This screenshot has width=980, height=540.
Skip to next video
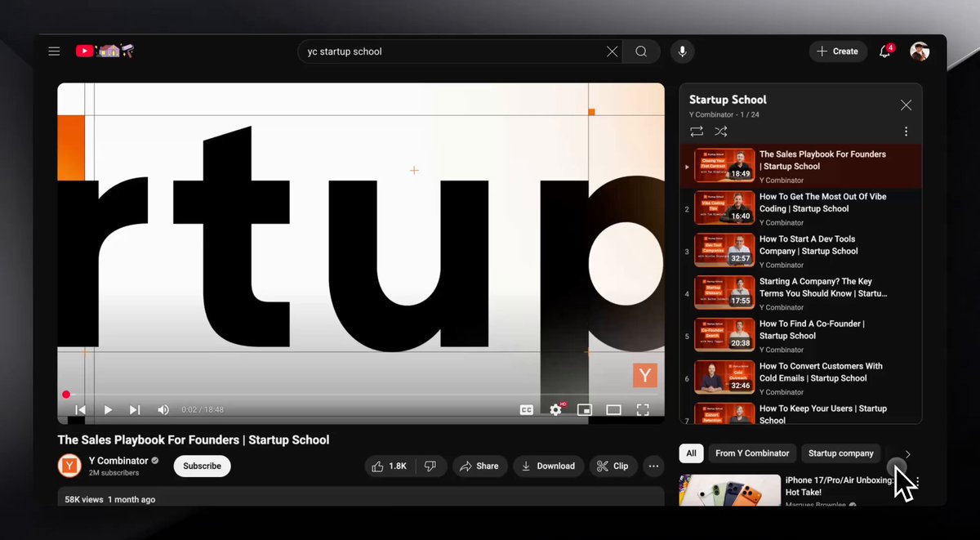135,410
